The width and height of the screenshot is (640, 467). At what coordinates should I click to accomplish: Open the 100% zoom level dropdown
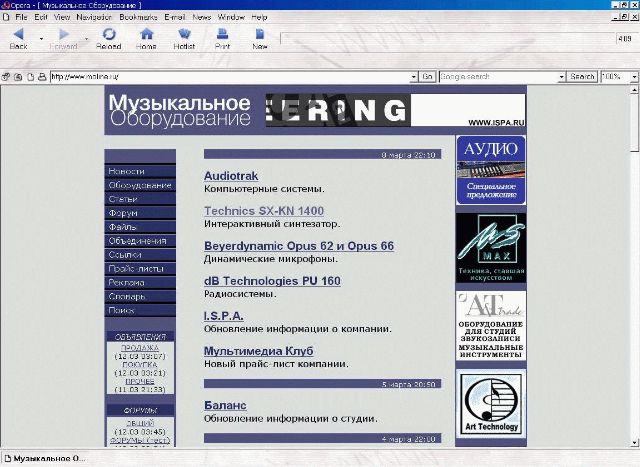(x=634, y=77)
